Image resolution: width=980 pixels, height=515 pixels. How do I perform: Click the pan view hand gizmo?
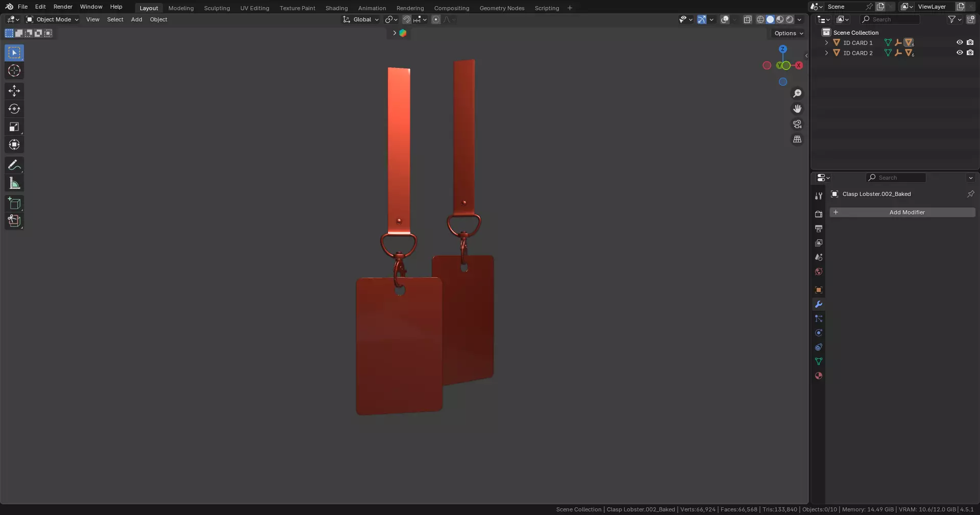click(797, 109)
